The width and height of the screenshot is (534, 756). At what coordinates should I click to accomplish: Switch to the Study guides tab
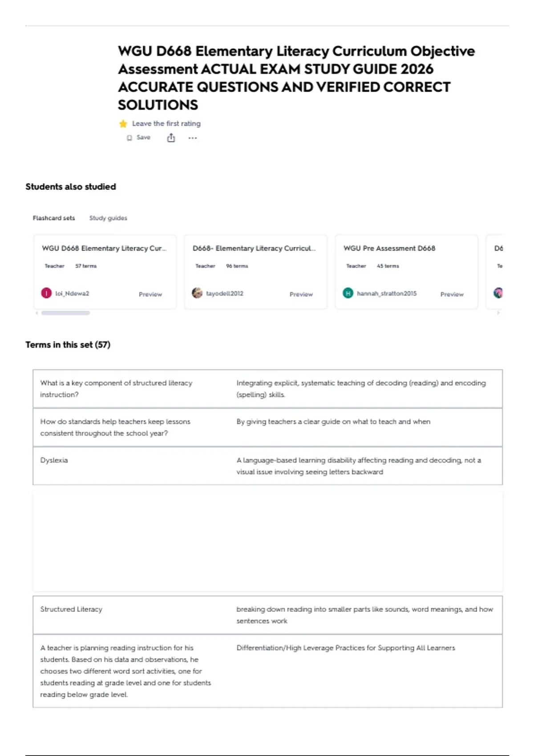point(108,218)
